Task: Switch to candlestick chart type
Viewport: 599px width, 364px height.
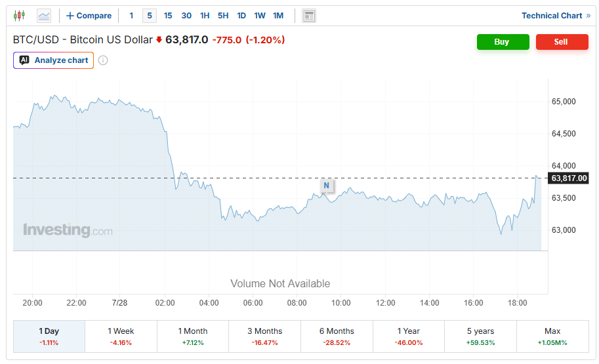Action: [x=19, y=16]
